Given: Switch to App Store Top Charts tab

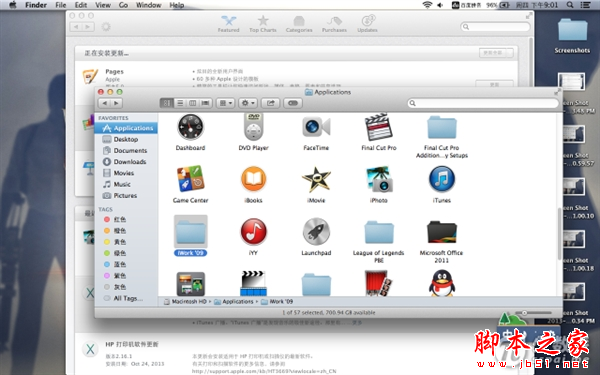Looking at the screenshot, I should pyautogui.click(x=262, y=24).
